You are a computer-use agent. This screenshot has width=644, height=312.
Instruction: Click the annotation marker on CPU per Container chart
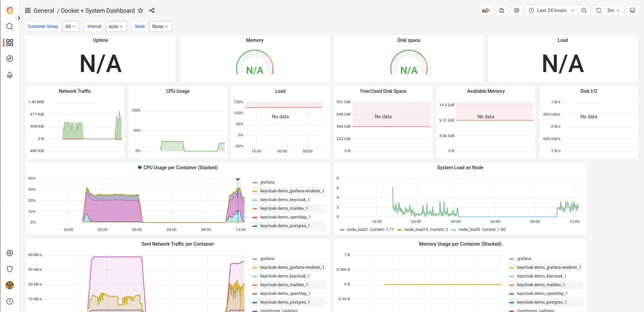pyautogui.click(x=238, y=180)
